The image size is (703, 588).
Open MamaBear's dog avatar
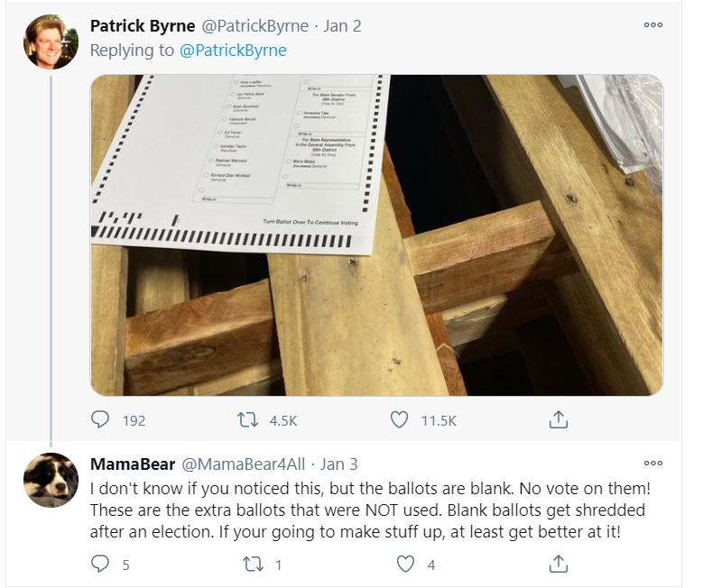click(51, 480)
